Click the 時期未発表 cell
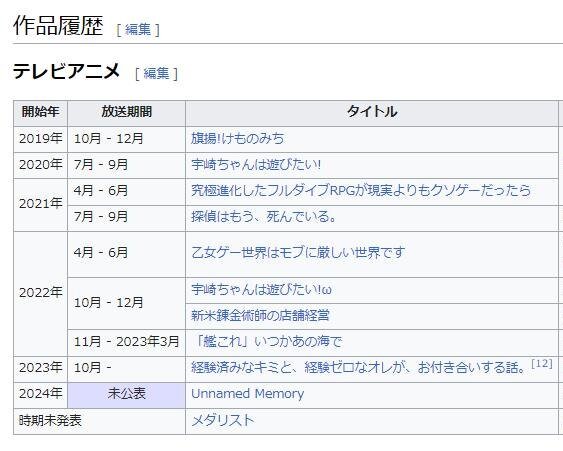Viewport: 563px width, 451px height. coord(99,421)
